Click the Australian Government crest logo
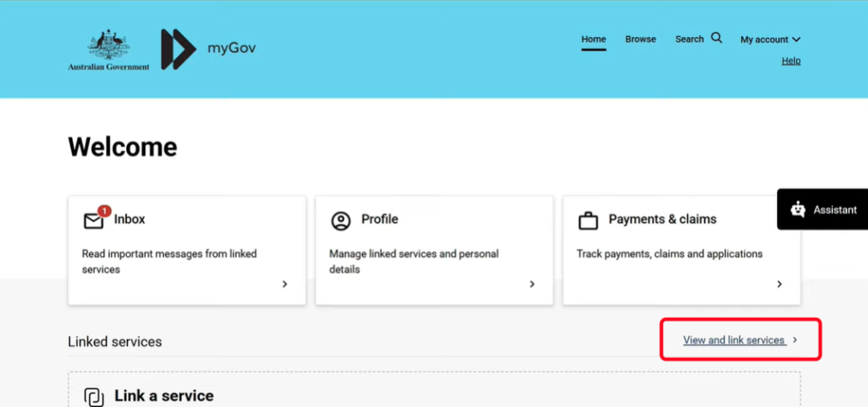The height and width of the screenshot is (407, 868). pos(108,46)
